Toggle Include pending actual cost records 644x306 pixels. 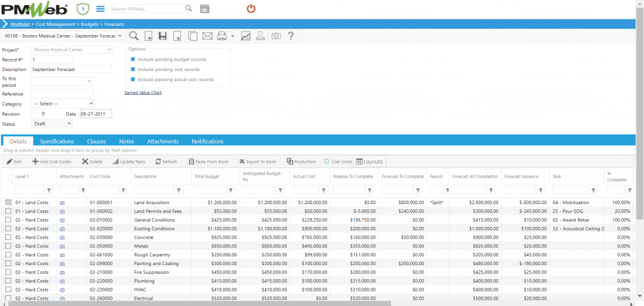point(133,79)
